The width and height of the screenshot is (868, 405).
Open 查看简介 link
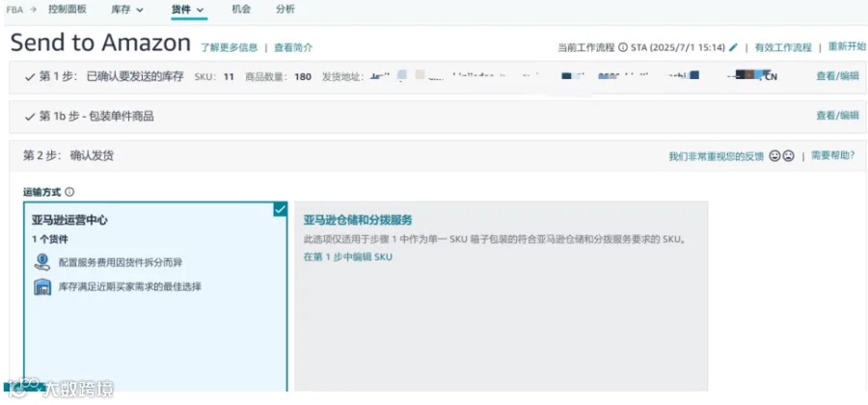pos(293,47)
